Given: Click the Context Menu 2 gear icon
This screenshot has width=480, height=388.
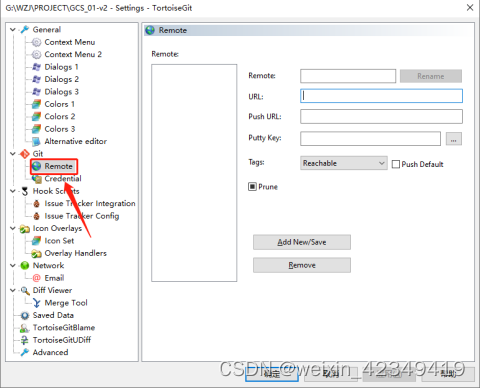Looking at the screenshot, I should click(x=36, y=55).
